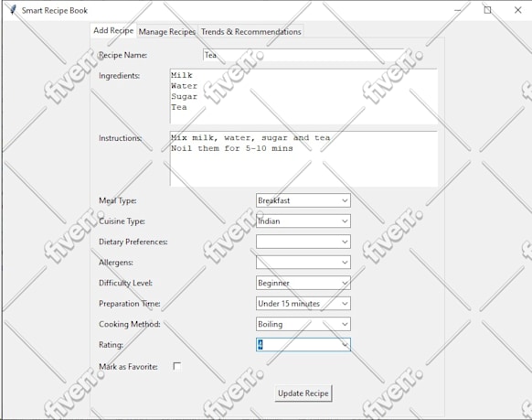
Task: Click the 'Mix milk, water, sugar and tea' line
Action: pyautogui.click(x=250, y=138)
